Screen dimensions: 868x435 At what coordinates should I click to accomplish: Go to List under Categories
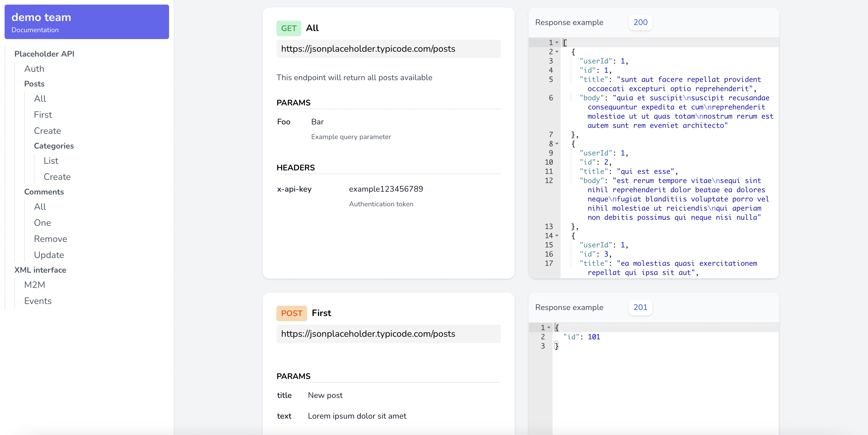(51, 161)
